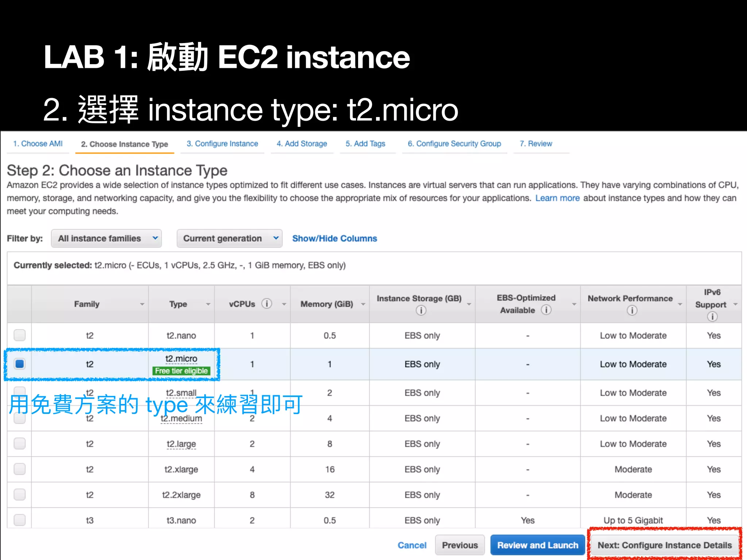Select the t2.medium row checkbox

(x=20, y=419)
